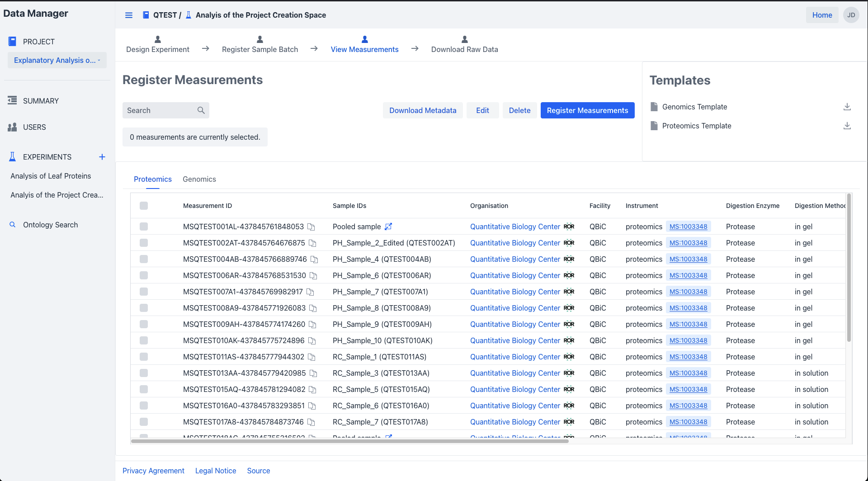Copy measurement ID MSQTEST009AH to clipboard

[x=312, y=324]
